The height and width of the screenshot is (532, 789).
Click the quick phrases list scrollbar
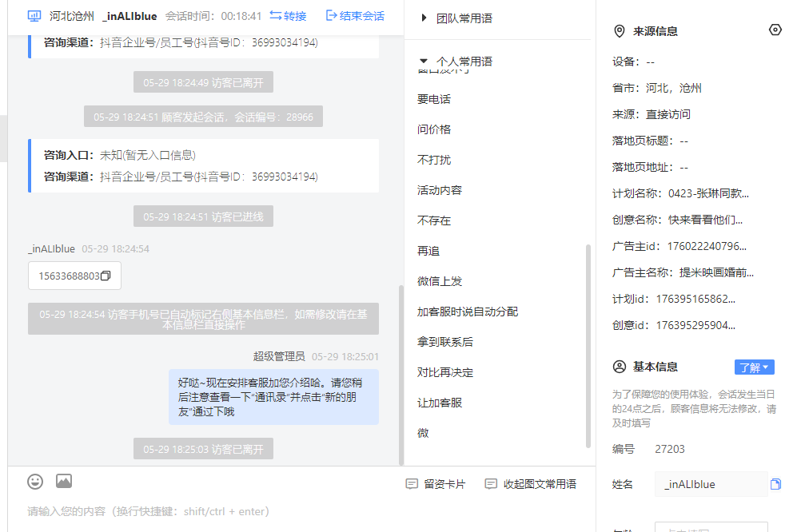(x=588, y=346)
